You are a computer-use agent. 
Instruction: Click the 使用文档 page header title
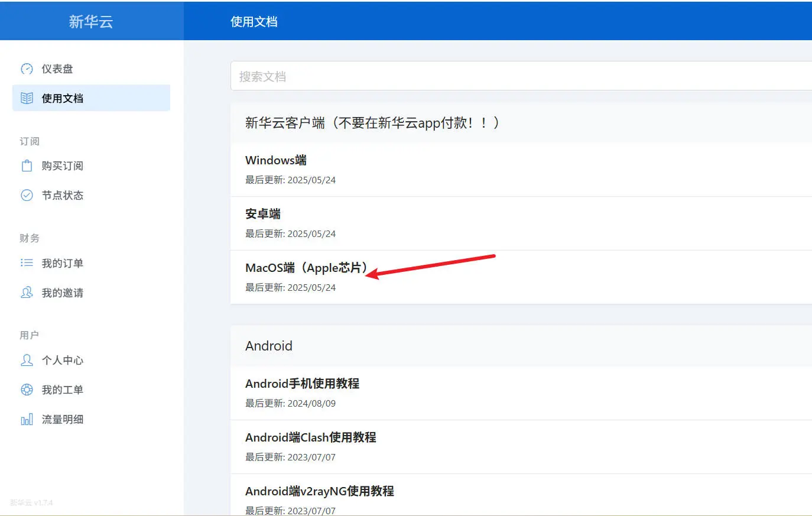coord(254,22)
